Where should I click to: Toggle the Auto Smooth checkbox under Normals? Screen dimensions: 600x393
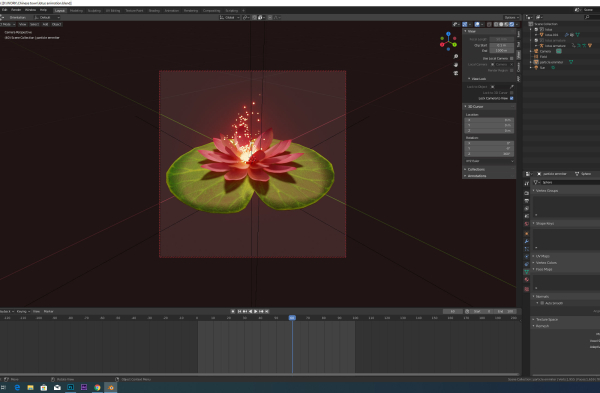pos(542,303)
